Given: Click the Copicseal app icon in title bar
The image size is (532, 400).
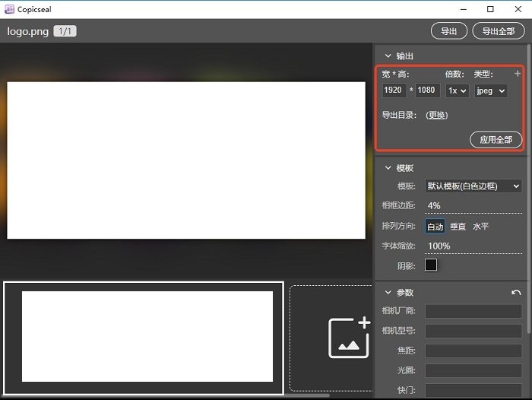Looking at the screenshot, I should pyautogui.click(x=9, y=9).
